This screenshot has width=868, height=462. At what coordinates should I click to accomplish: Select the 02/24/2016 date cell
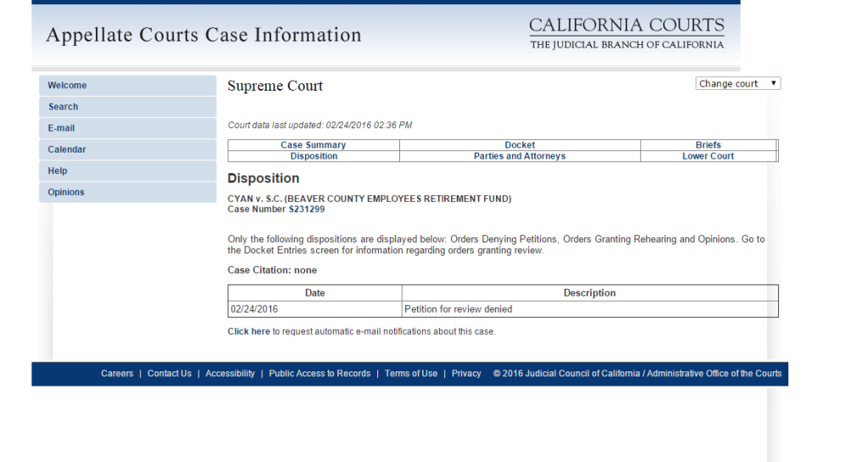pos(315,309)
